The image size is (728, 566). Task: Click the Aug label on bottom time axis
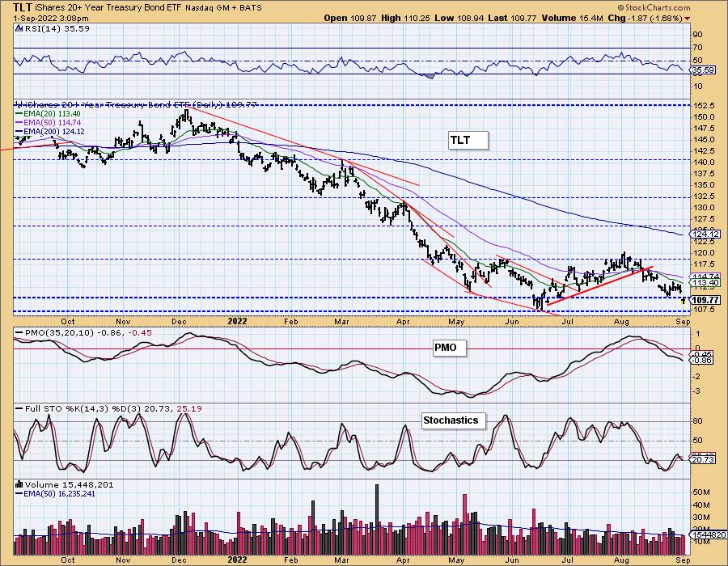(622, 560)
